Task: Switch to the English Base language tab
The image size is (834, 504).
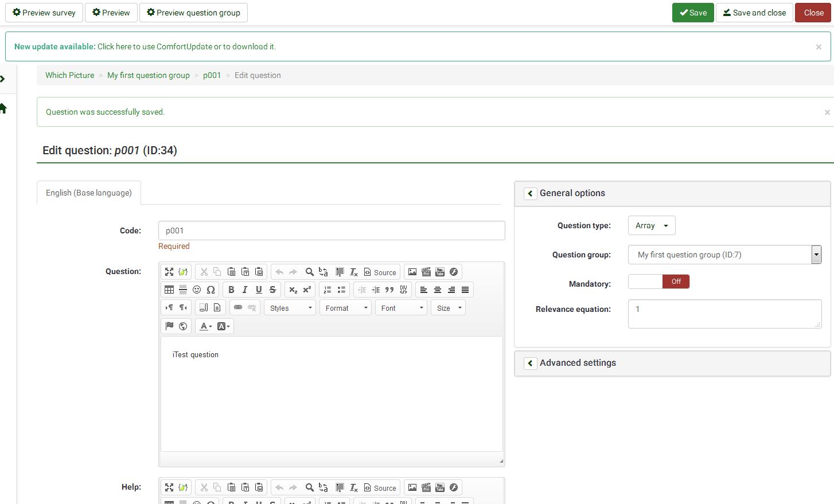Action: tap(88, 193)
